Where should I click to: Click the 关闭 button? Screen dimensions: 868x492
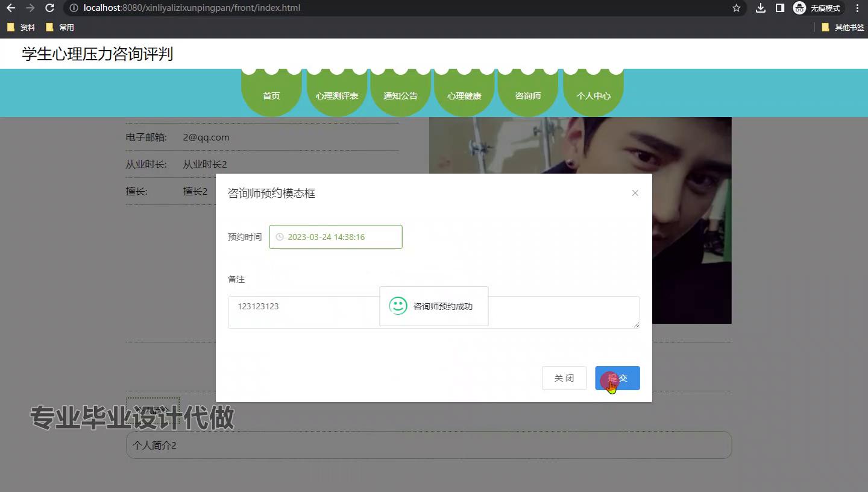coord(564,378)
